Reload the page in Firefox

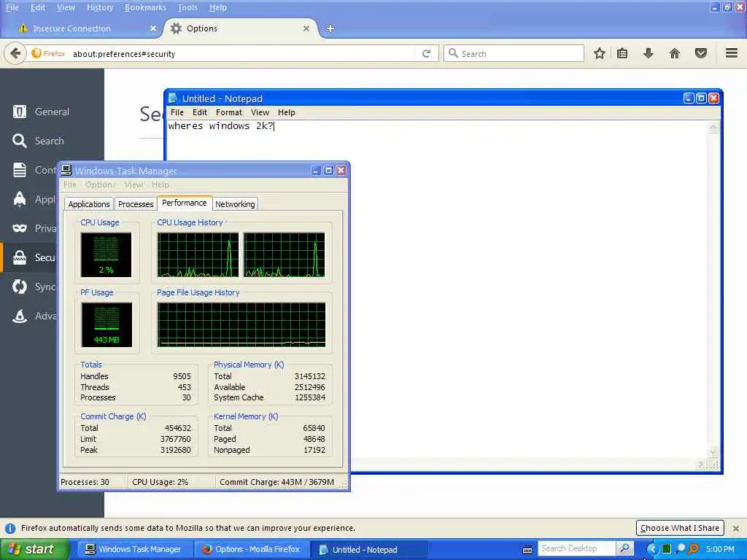pyautogui.click(x=426, y=54)
